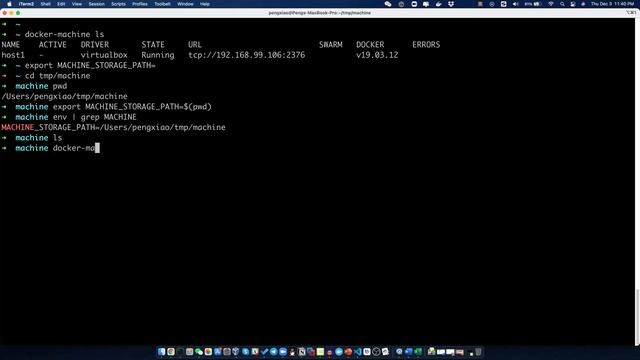Open the volume control in menu bar
The image size is (640, 360).
(x=516, y=4)
